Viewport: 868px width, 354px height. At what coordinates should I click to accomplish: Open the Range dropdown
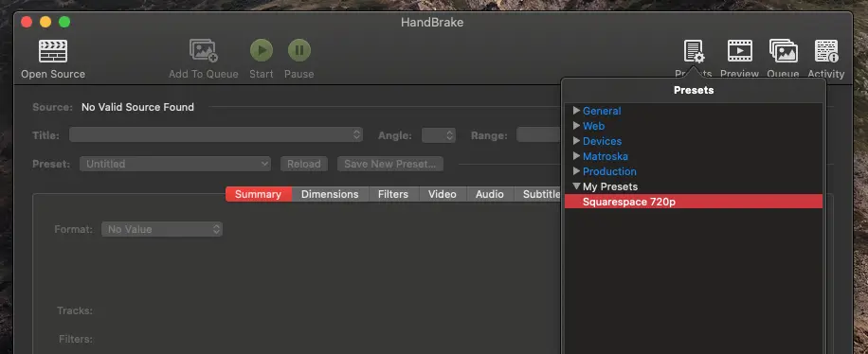click(x=538, y=135)
